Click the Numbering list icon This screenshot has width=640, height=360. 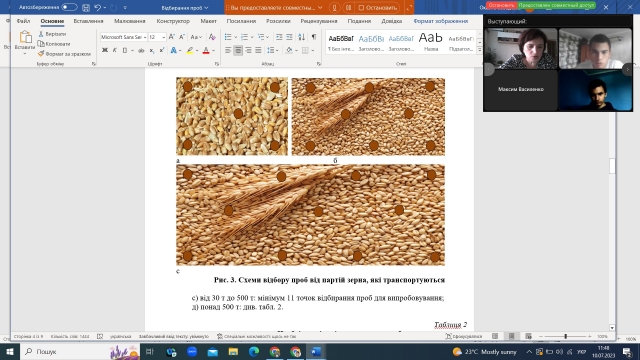click(x=244, y=37)
